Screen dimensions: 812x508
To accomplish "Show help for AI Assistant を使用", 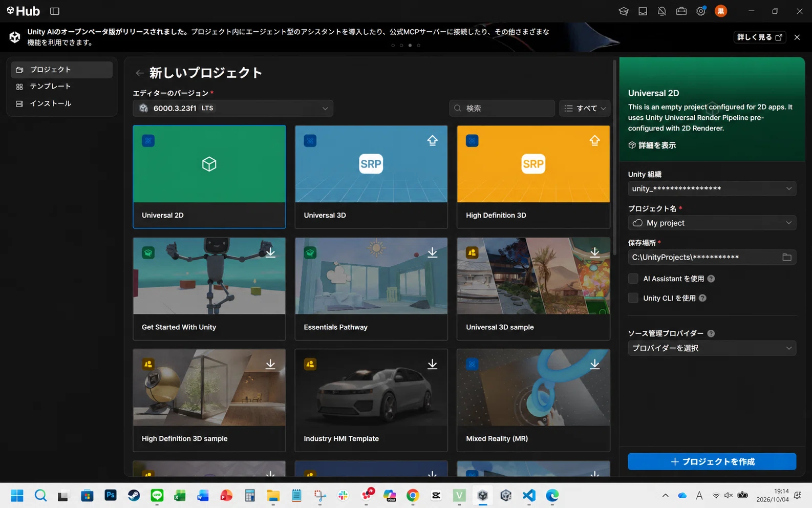I will (711, 279).
